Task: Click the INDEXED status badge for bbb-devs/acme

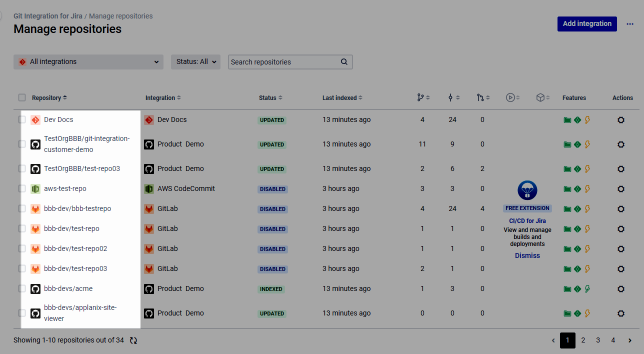Action: (x=271, y=289)
